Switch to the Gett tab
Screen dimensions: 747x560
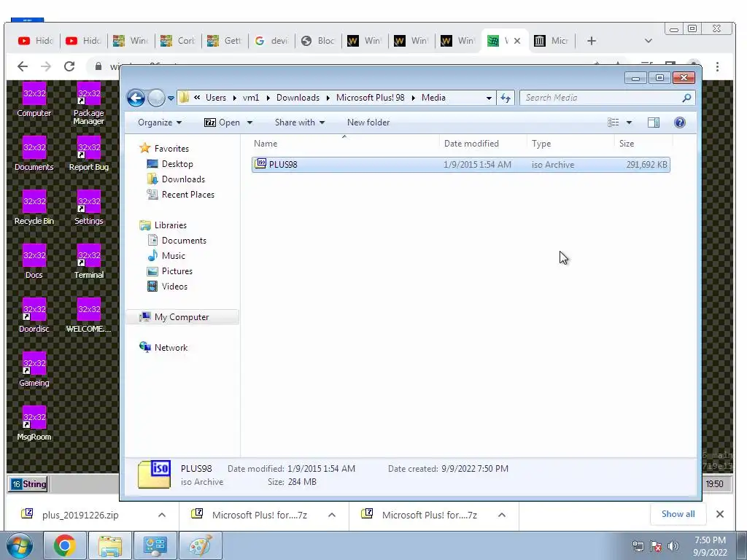click(x=225, y=41)
